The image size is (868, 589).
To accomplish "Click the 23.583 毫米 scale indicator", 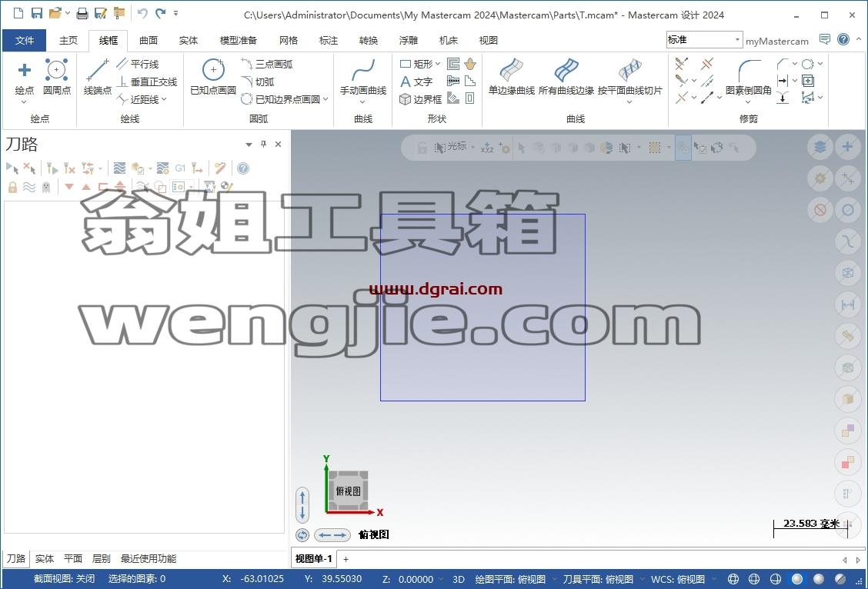I will [811, 527].
